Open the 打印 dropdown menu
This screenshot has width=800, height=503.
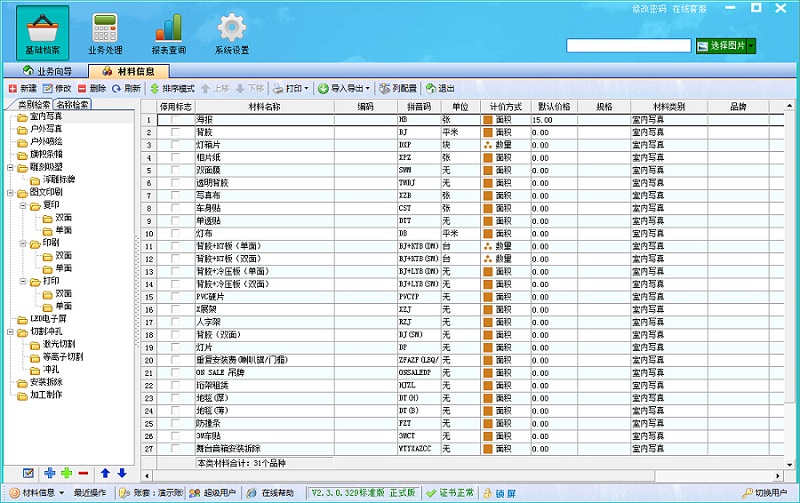291,89
